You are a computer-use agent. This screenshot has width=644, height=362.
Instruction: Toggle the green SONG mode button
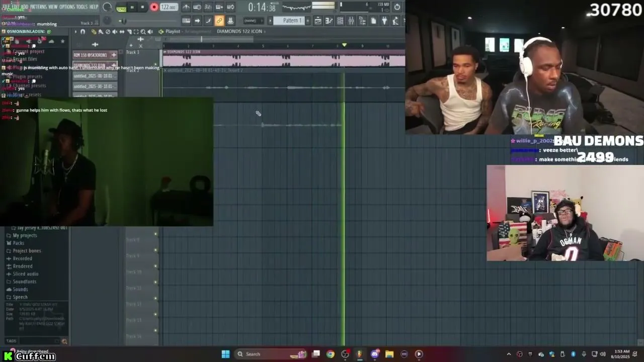(x=121, y=8)
